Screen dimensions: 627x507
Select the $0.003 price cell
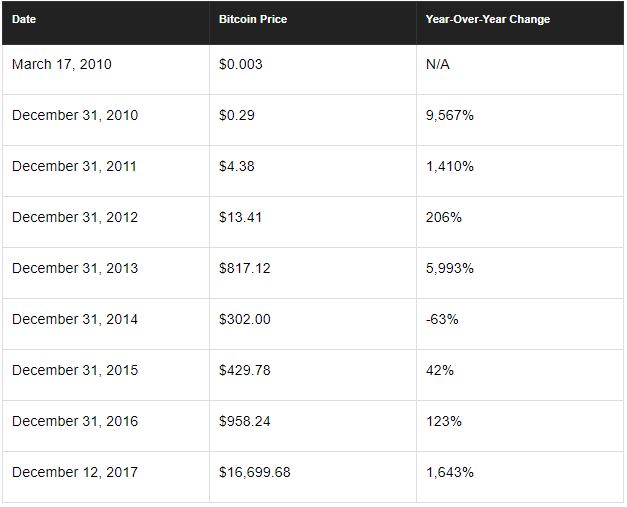pyautogui.click(x=240, y=64)
